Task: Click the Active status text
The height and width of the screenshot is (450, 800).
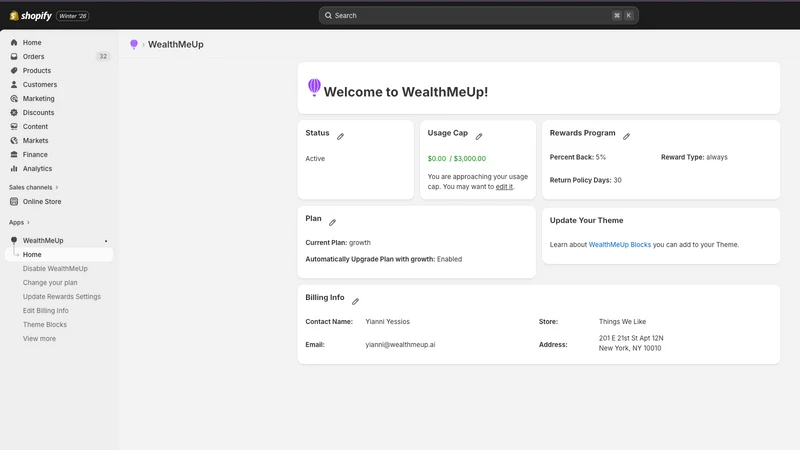Action: (315, 159)
